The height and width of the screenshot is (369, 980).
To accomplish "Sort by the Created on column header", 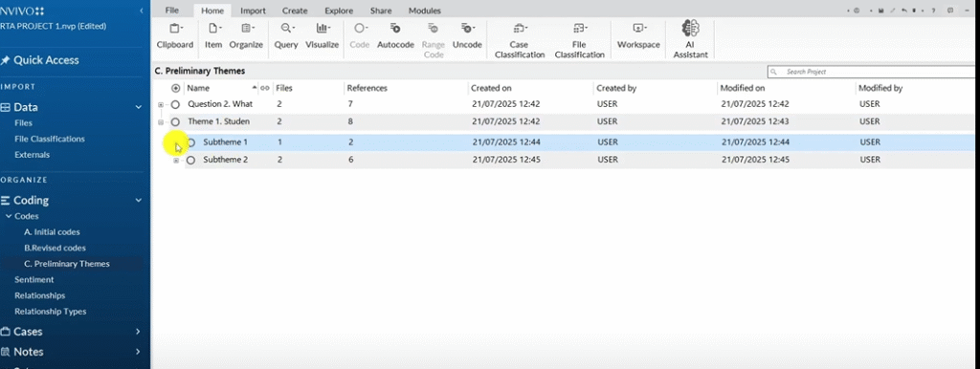I will (x=491, y=88).
